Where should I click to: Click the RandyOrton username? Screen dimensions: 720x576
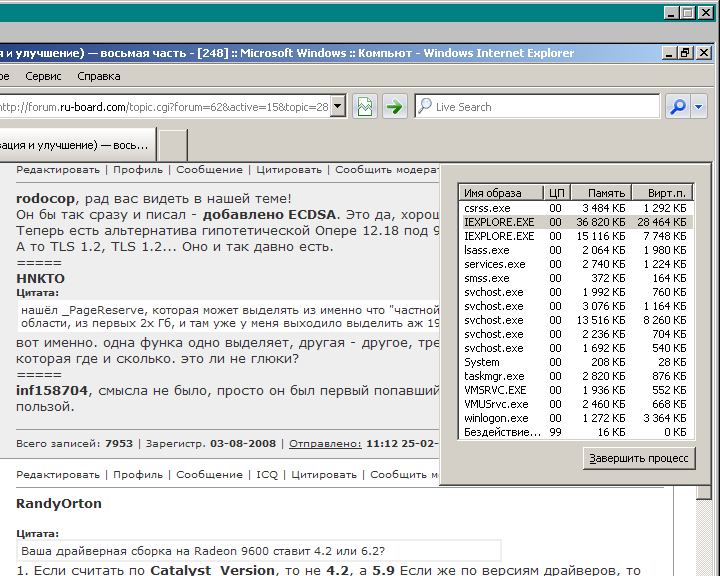(59, 503)
